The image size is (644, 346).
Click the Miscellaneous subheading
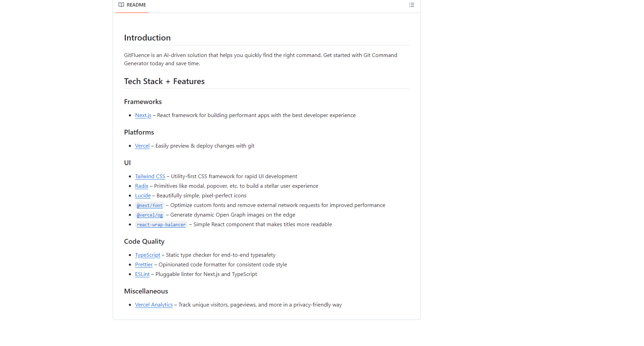146,291
